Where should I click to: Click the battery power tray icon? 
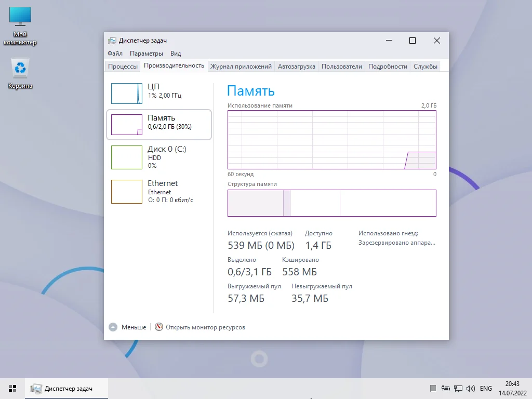445,389
